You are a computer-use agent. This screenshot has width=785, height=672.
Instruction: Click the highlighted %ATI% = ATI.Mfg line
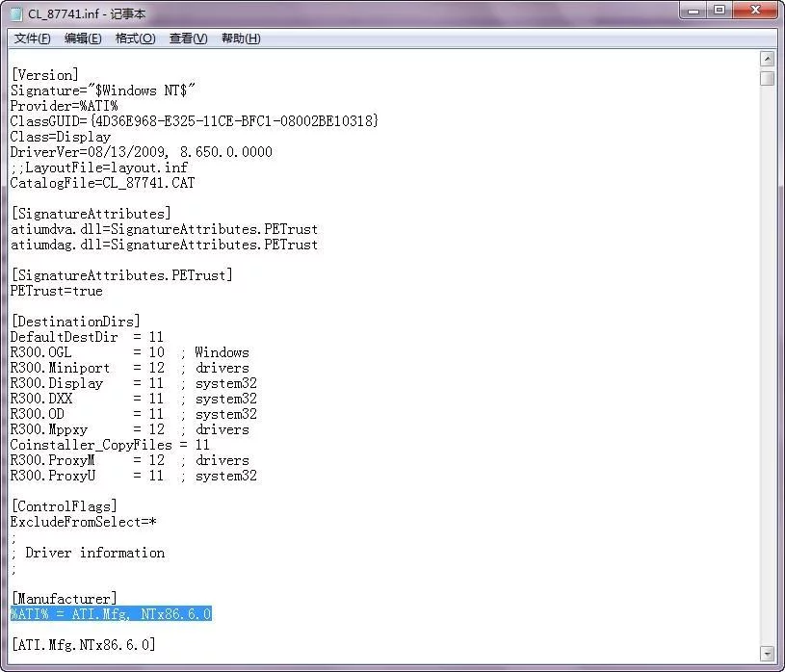[111, 614]
